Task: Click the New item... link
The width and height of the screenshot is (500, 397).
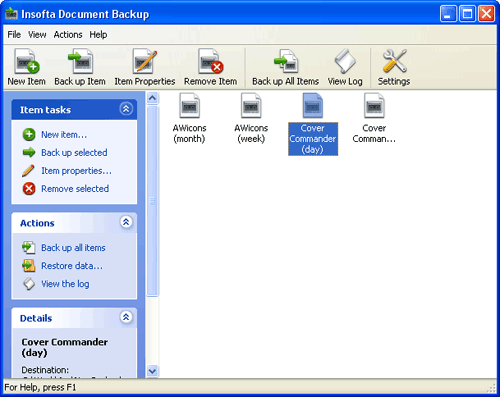Action: click(64, 135)
